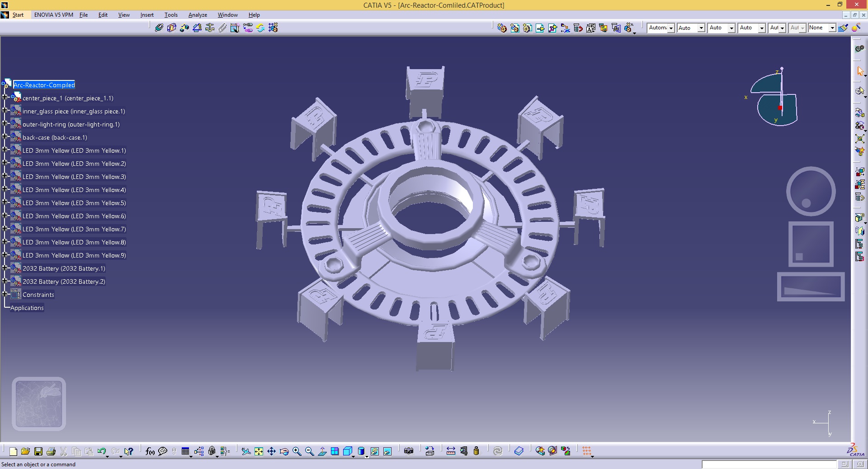868x469 pixels.
Task: Click the Generate Numbering icon
Action: coord(590,28)
